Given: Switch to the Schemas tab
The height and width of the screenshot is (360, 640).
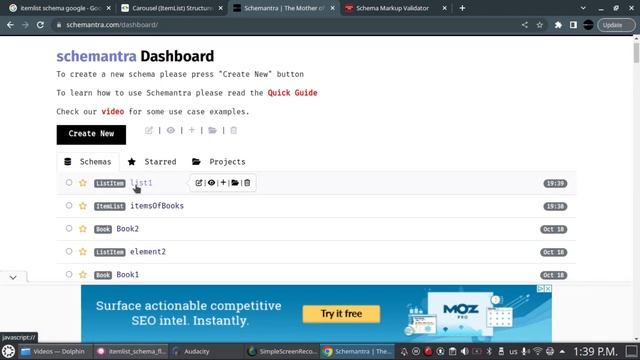Looking at the screenshot, I should (x=88, y=162).
